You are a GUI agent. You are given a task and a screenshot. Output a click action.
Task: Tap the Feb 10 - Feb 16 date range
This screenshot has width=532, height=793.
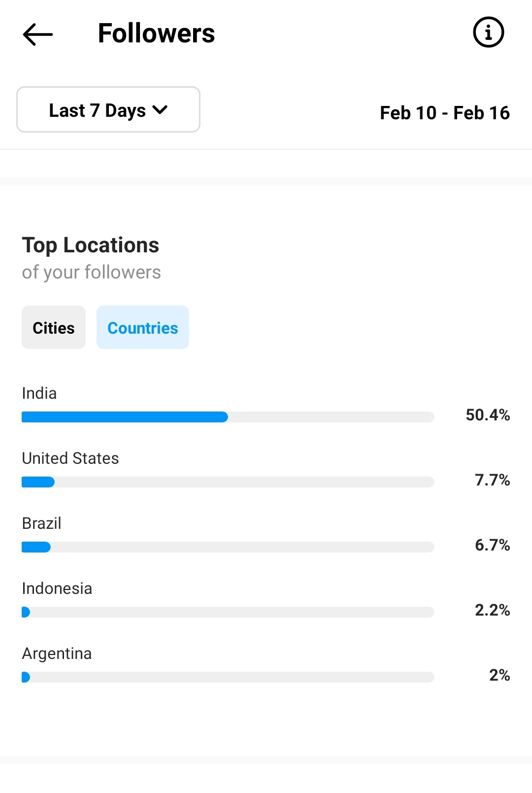tap(445, 112)
